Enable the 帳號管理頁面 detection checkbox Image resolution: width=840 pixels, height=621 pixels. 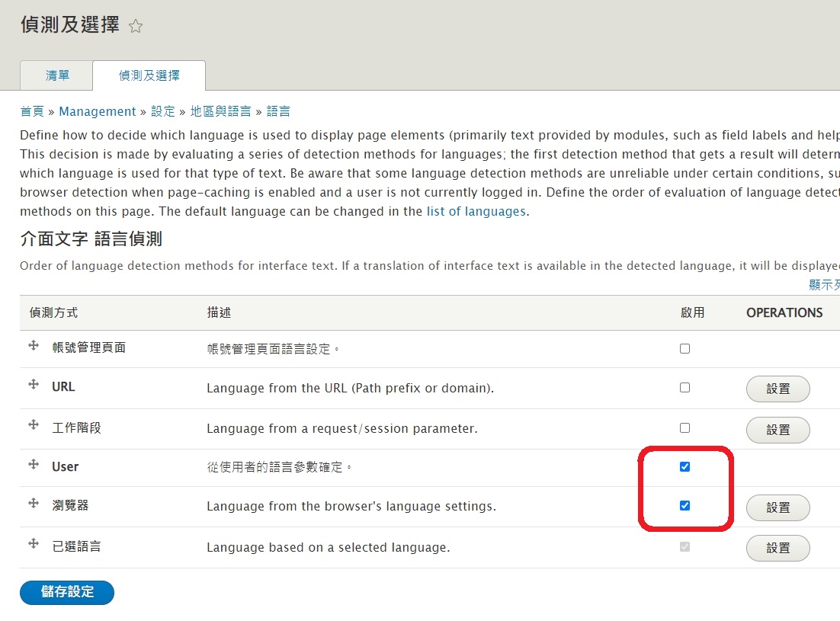[685, 349]
